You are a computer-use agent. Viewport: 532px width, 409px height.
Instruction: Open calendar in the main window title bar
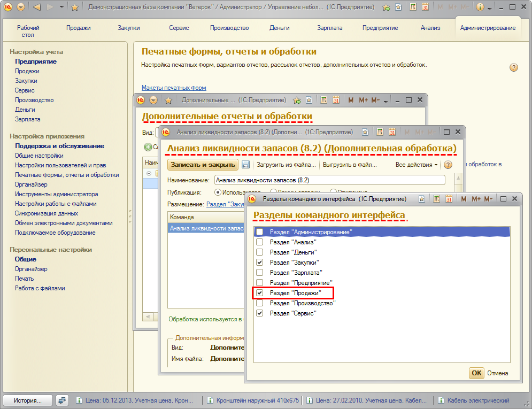425,7
